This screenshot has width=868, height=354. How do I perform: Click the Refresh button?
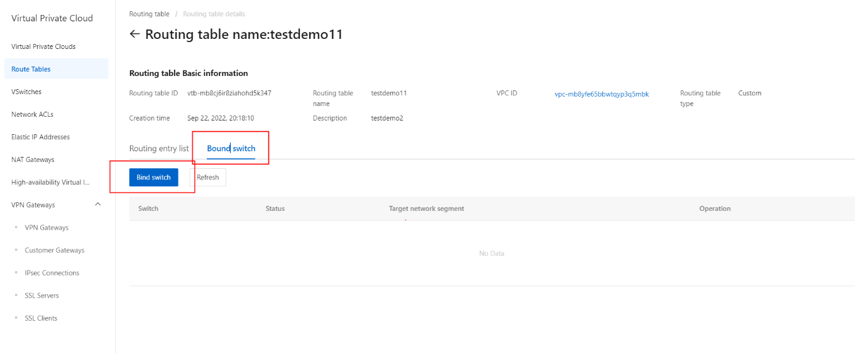(208, 178)
